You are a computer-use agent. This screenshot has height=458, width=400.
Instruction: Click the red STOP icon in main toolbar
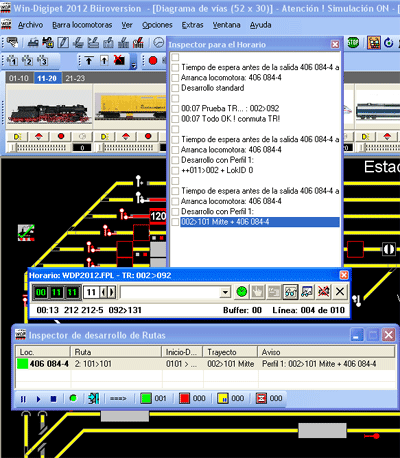point(353,43)
